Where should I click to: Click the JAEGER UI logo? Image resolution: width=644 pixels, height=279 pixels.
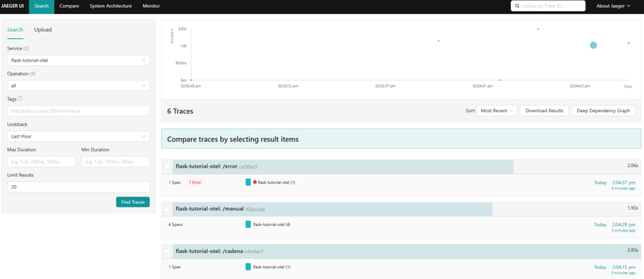click(x=13, y=6)
